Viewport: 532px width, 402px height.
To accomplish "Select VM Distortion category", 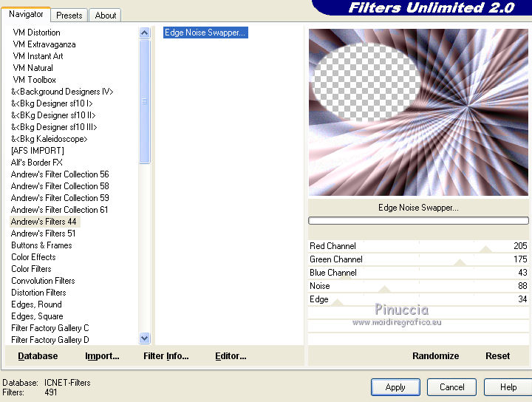I will click(x=37, y=33).
